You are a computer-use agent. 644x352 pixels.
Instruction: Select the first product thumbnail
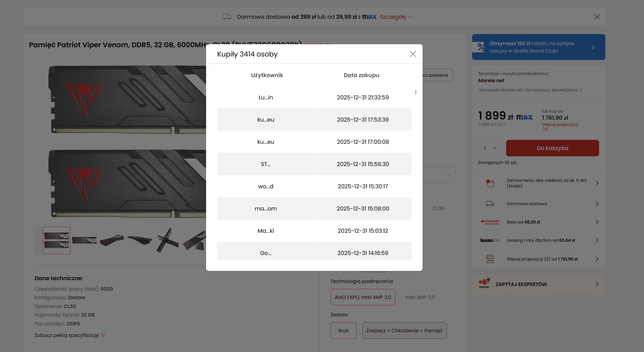tap(56, 240)
